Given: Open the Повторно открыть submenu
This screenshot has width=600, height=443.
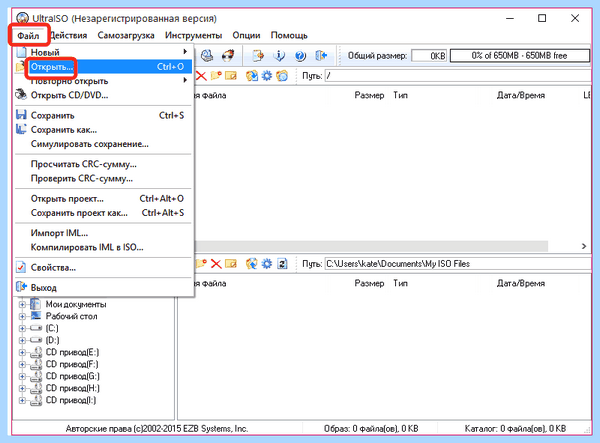Looking at the screenshot, I should coord(103,81).
